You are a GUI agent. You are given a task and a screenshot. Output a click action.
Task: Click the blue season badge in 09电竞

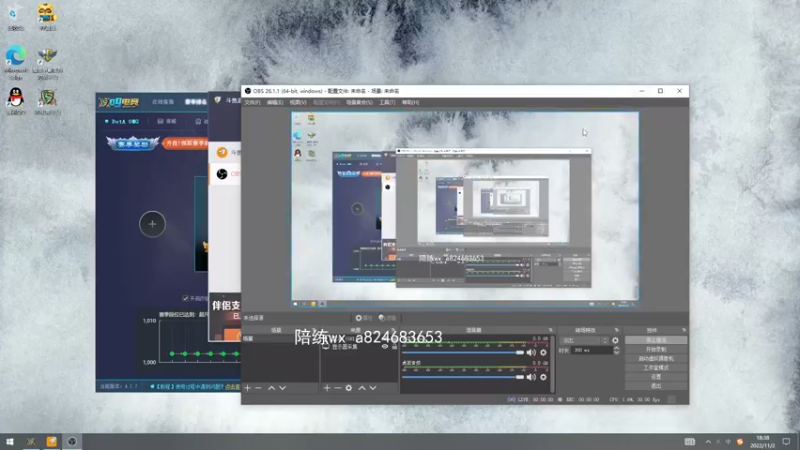click(x=133, y=143)
